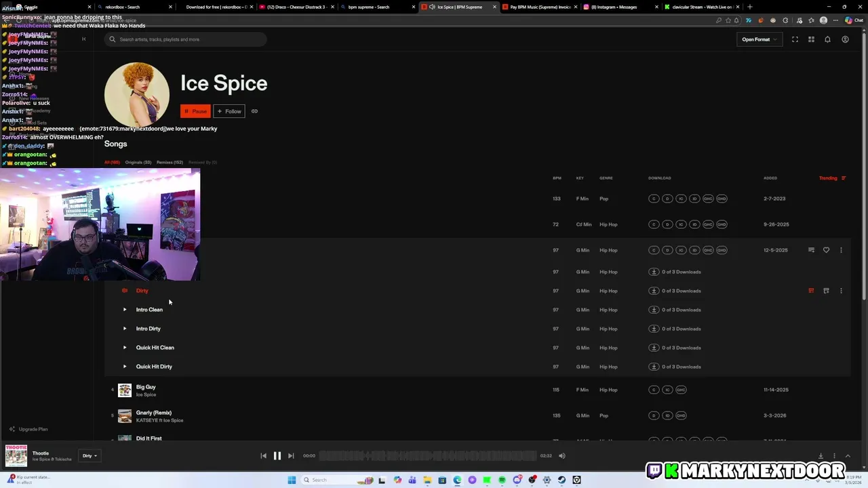
Task: Favorite the 12-5-2025 track with the heart
Action: (x=826, y=250)
